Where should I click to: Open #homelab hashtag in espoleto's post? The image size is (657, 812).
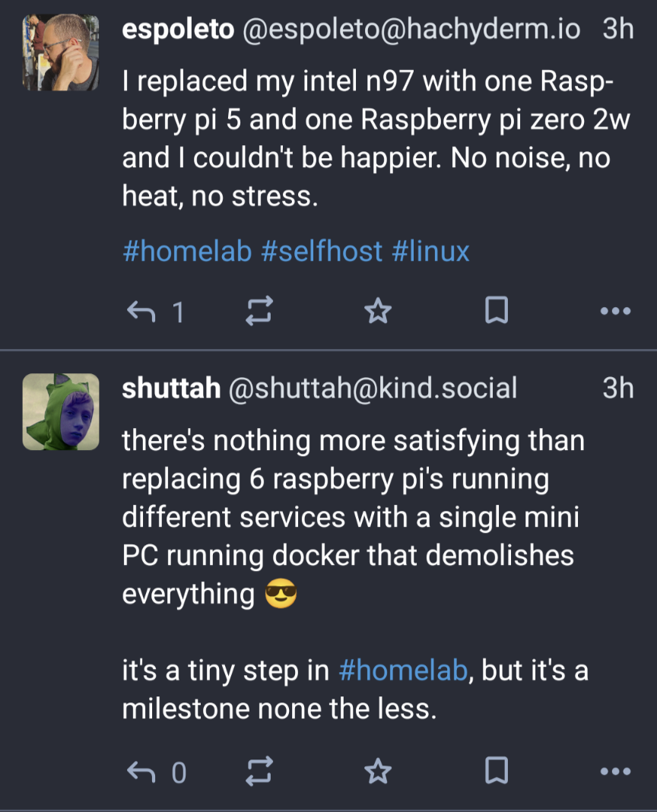pos(186,251)
